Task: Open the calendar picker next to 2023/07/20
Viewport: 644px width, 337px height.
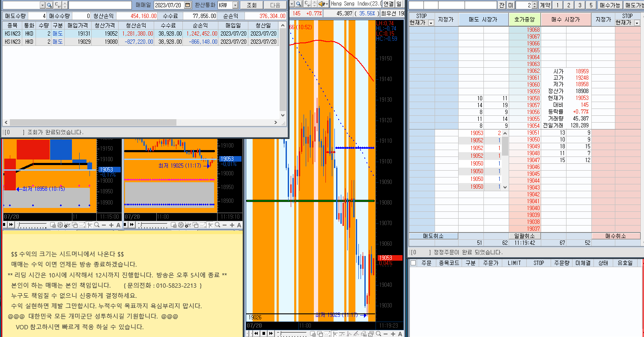Action: coord(188,5)
